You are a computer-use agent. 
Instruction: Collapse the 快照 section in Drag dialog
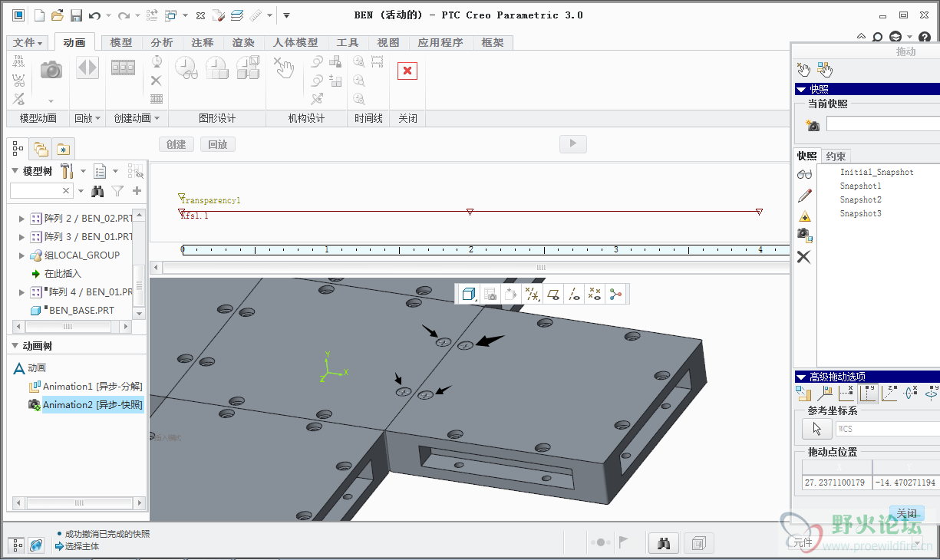(801, 89)
